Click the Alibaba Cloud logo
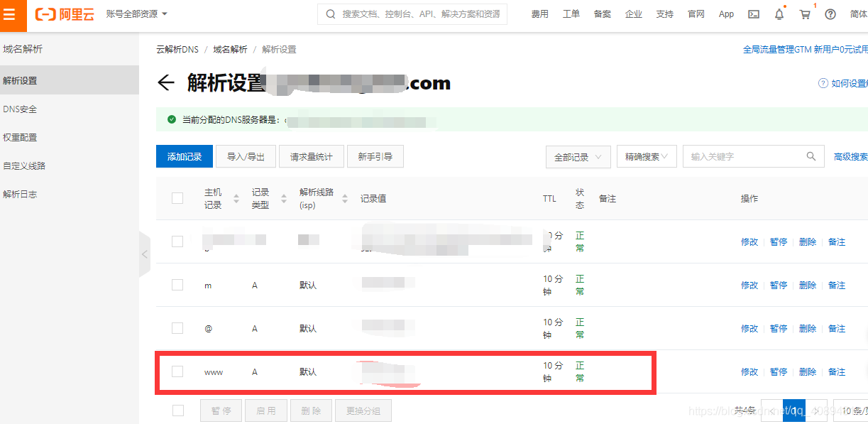Viewport: 868px width, 424px height. pyautogui.click(x=65, y=14)
